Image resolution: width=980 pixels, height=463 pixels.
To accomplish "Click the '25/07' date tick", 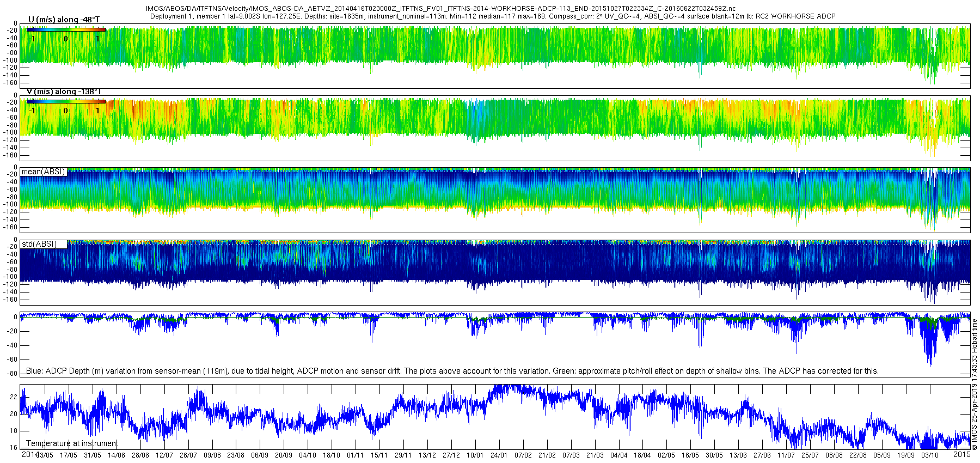I will 810,455.
